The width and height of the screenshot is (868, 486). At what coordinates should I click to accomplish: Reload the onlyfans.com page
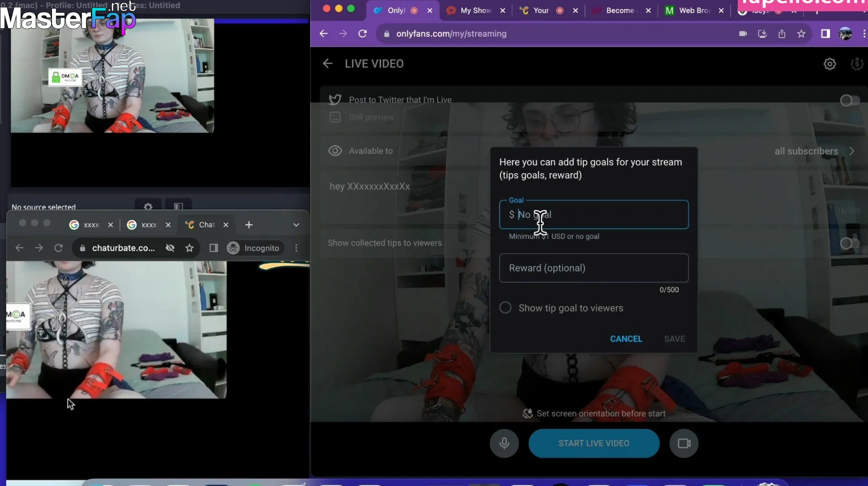coord(363,33)
